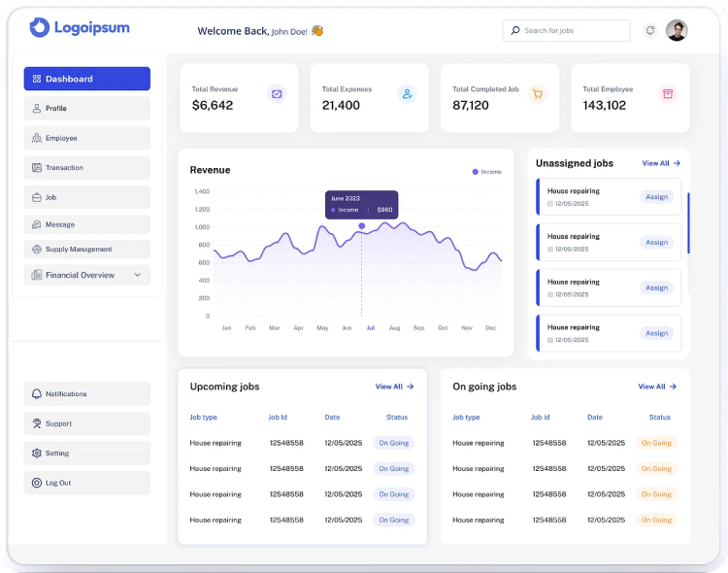Click the Total Completed Job cart icon
This screenshot has width=728, height=573.
[537, 94]
